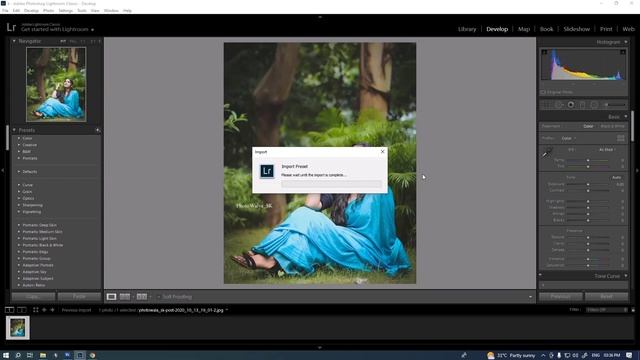Open the Help menu
This screenshot has height=360, width=640.
127,11
